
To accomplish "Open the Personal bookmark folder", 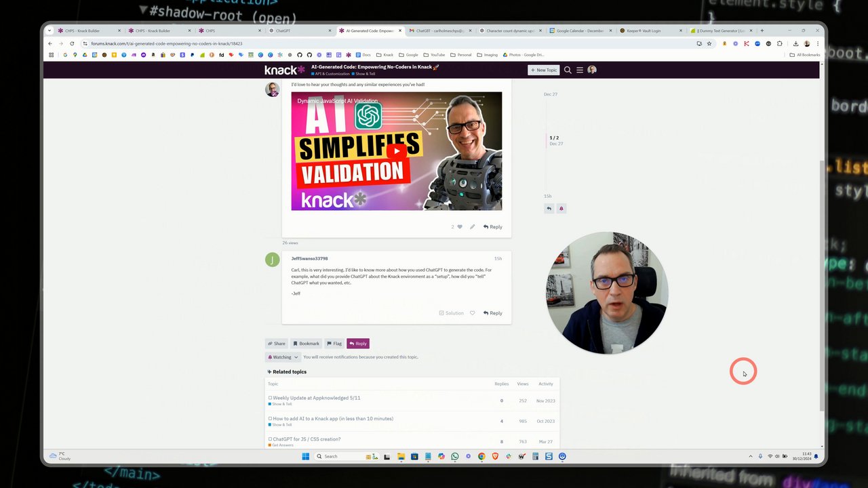I will click(x=461, y=55).
